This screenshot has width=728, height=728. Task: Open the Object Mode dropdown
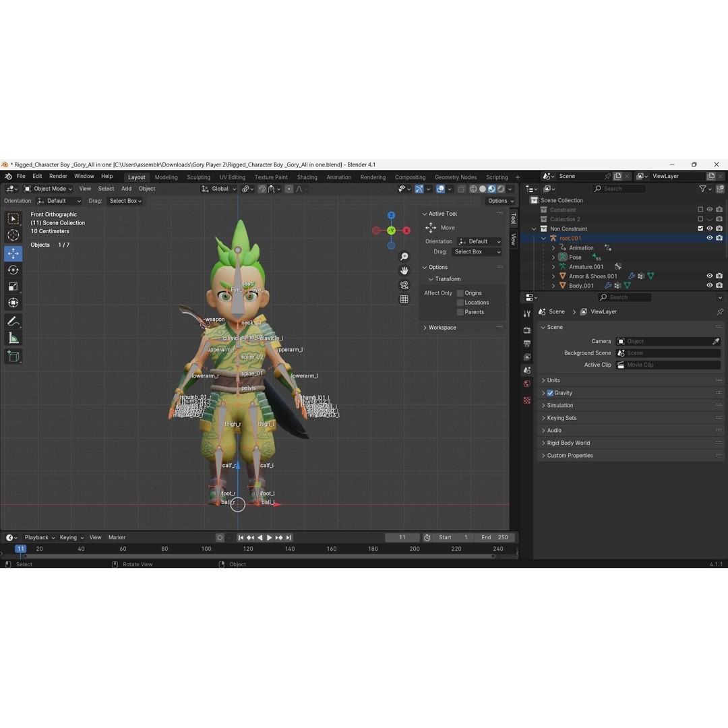tap(49, 189)
